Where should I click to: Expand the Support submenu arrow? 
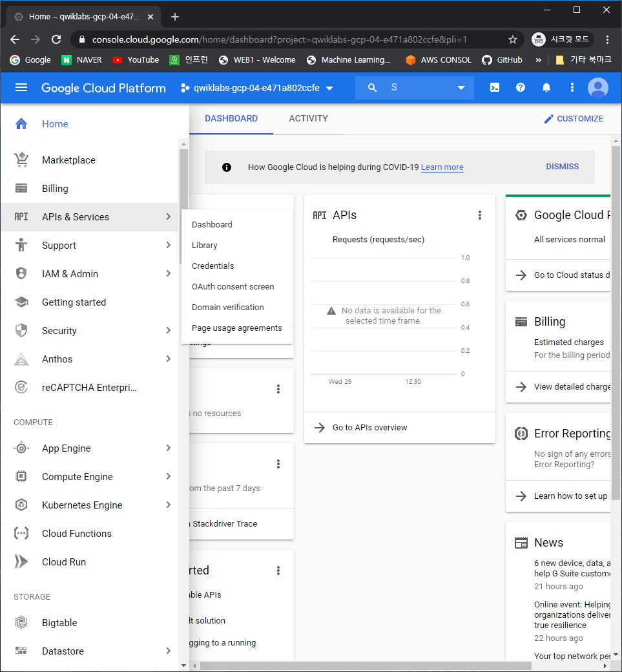coord(169,245)
